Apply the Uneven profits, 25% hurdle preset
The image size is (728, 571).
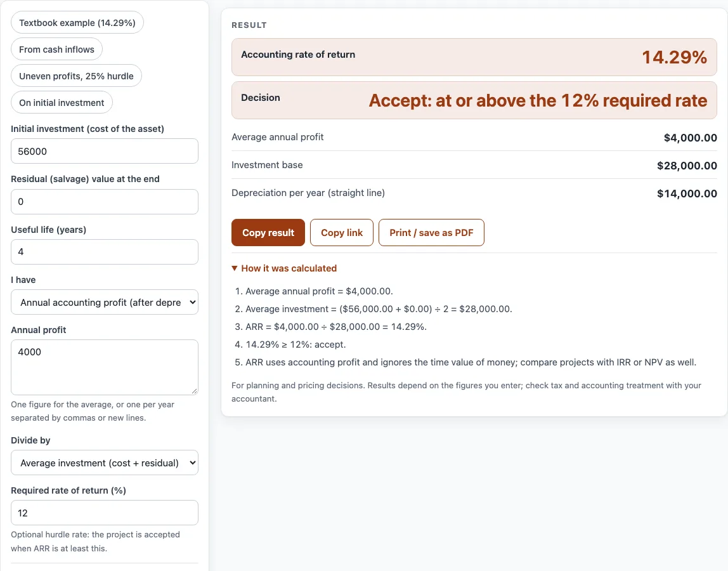[x=76, y=75]
